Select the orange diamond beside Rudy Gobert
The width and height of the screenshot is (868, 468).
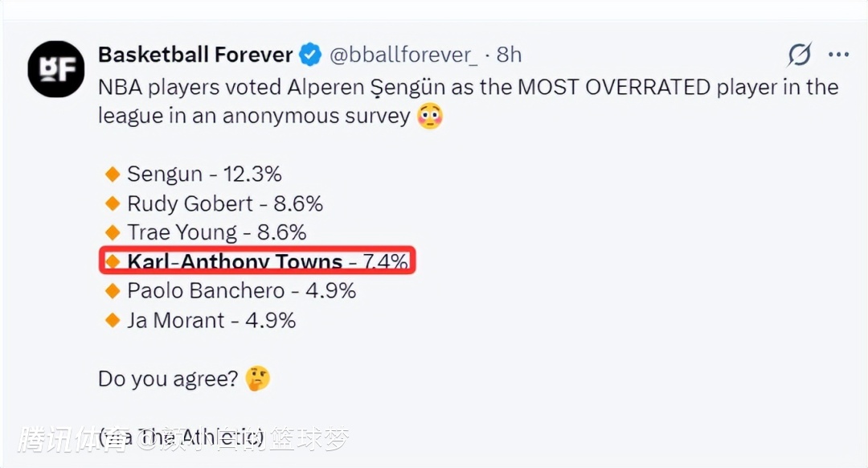pyautogui.click(x=113, y=203)
